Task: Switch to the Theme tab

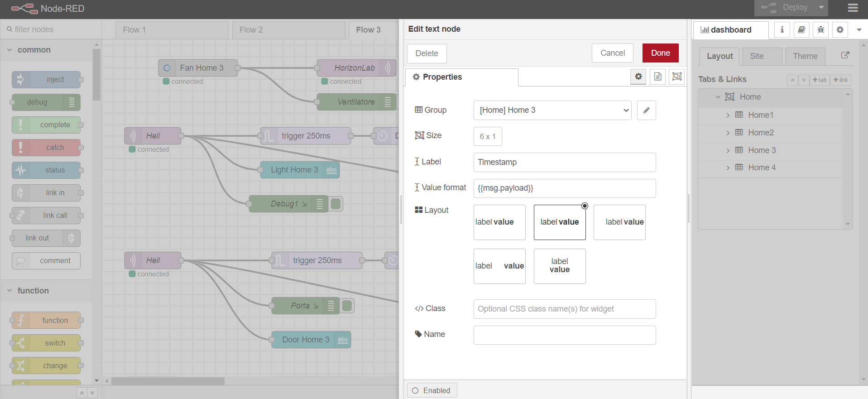Action: (x=805, y=56)
